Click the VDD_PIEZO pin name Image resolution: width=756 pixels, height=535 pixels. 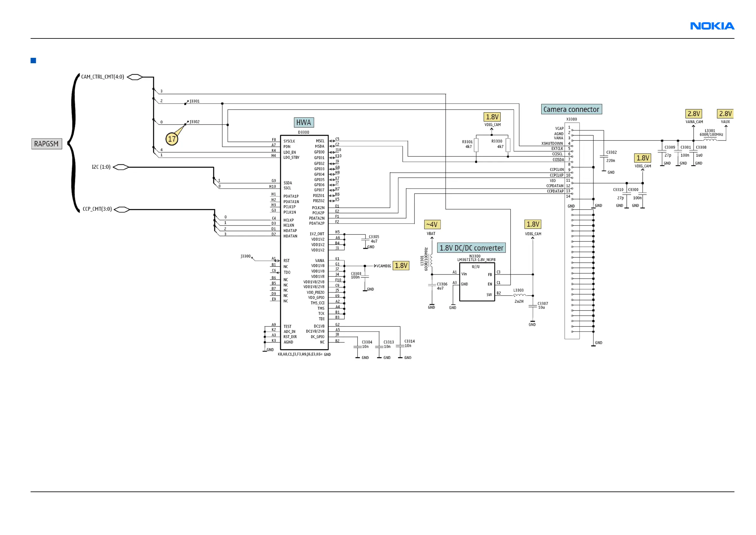tap(315, 292)
